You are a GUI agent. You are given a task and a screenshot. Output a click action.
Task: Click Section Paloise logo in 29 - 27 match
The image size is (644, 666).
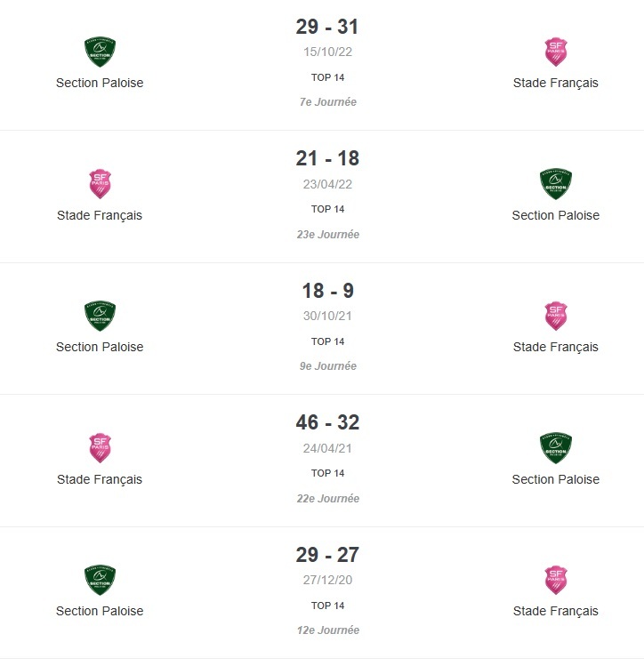coord(100,580)
